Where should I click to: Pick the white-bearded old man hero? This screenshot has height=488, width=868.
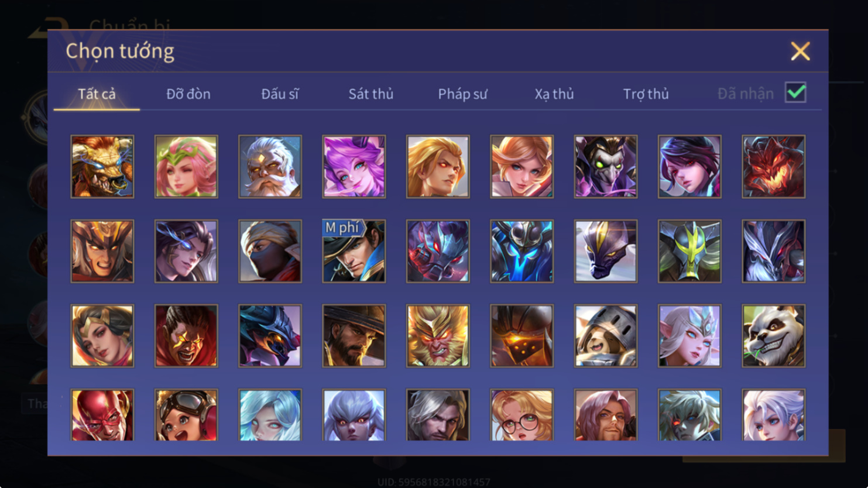[270, 167]
